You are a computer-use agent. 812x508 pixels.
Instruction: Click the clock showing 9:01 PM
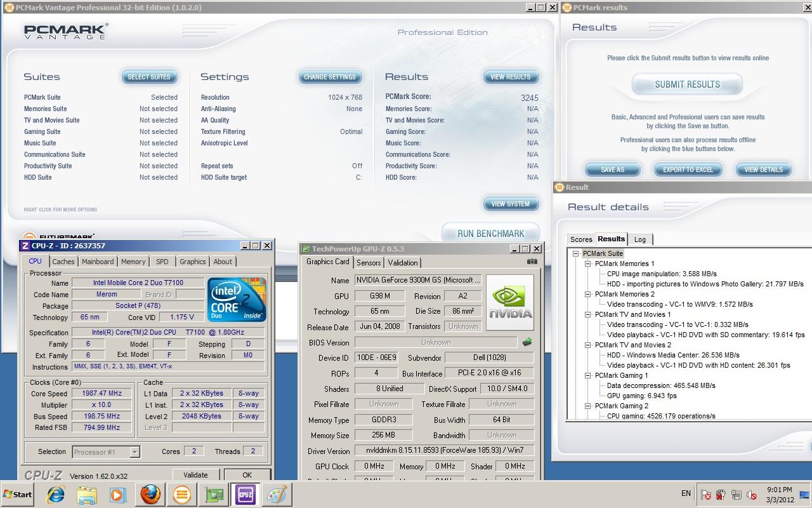click(779, 490)
